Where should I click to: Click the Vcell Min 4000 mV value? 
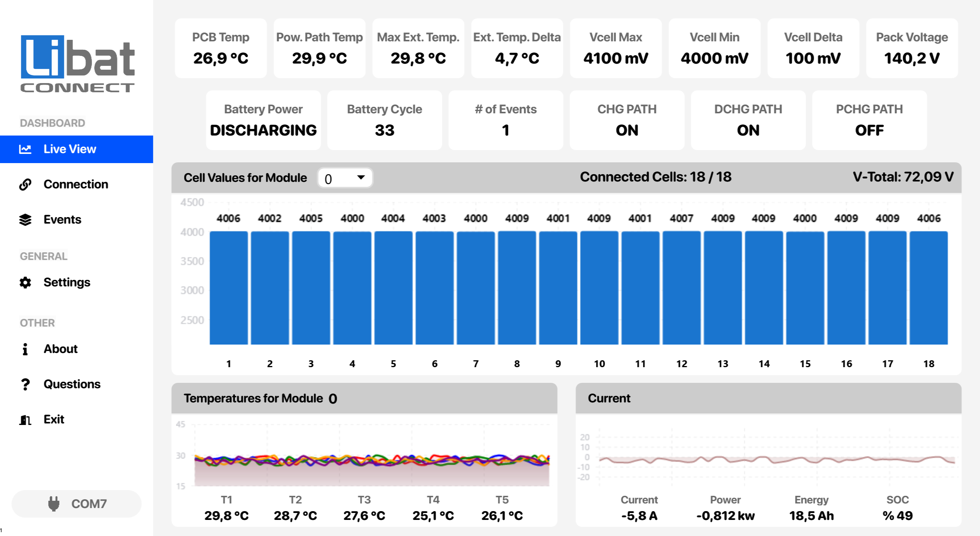pos(714,59)
